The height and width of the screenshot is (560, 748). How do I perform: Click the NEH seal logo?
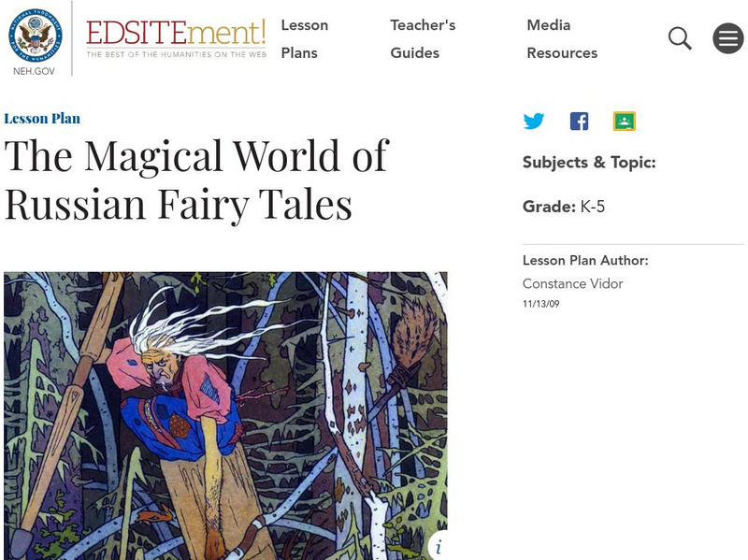click(36, 36)
